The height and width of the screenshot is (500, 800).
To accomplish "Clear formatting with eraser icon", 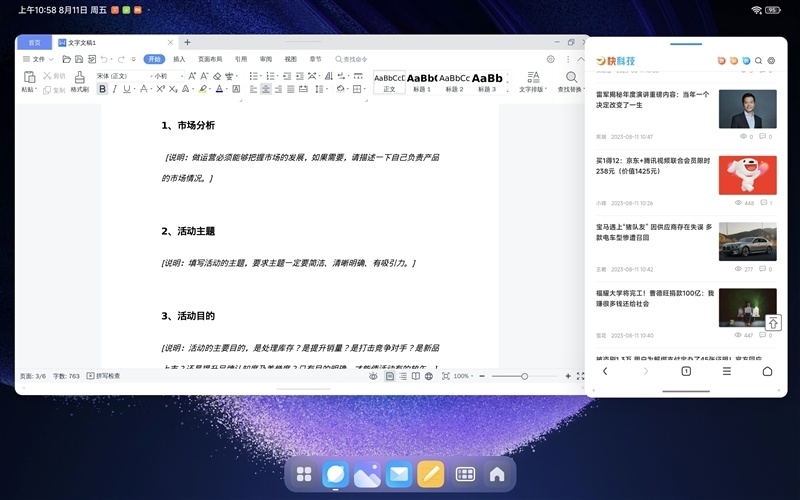I will pos(217,76).
